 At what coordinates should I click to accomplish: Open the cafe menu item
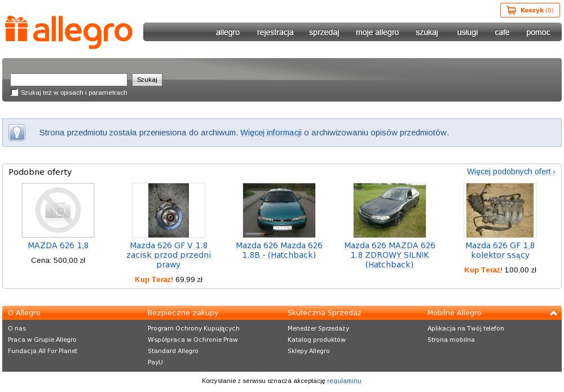502,32
